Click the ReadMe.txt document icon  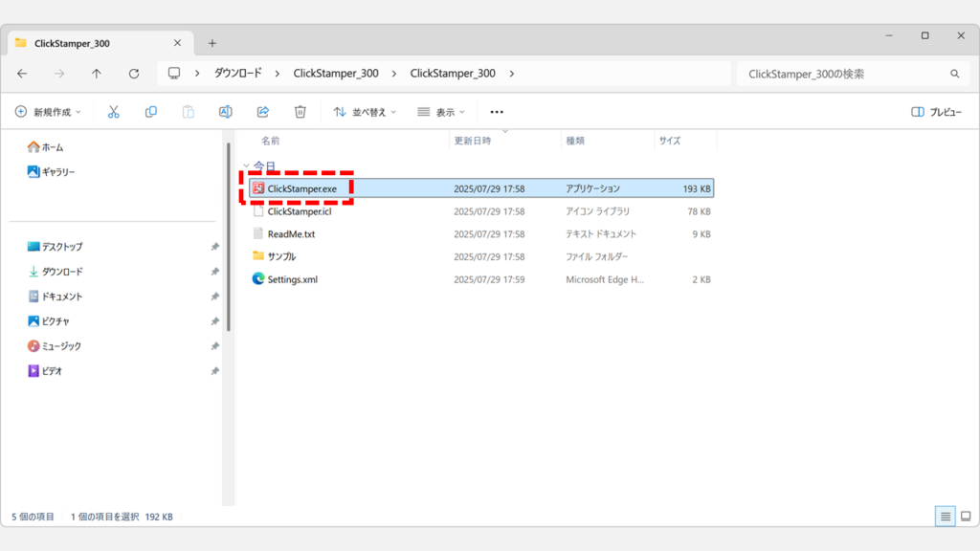tap(258, 233)
